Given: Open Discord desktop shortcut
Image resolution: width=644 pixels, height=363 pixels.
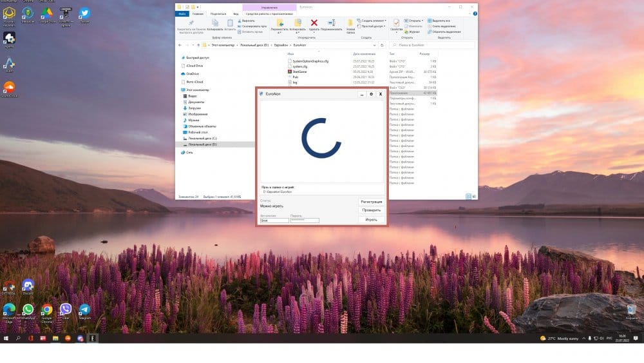Looking at the screenshot, I should [x=28, y=285].
